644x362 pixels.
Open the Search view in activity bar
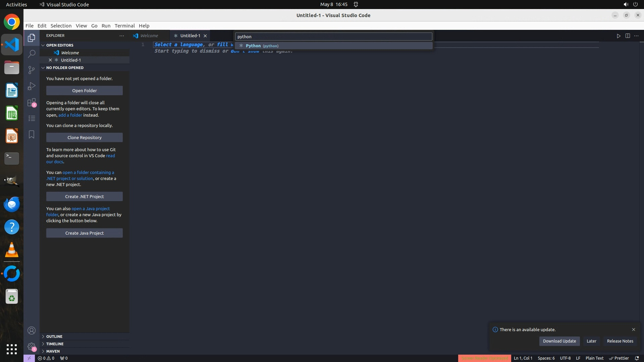coord(32,54)
